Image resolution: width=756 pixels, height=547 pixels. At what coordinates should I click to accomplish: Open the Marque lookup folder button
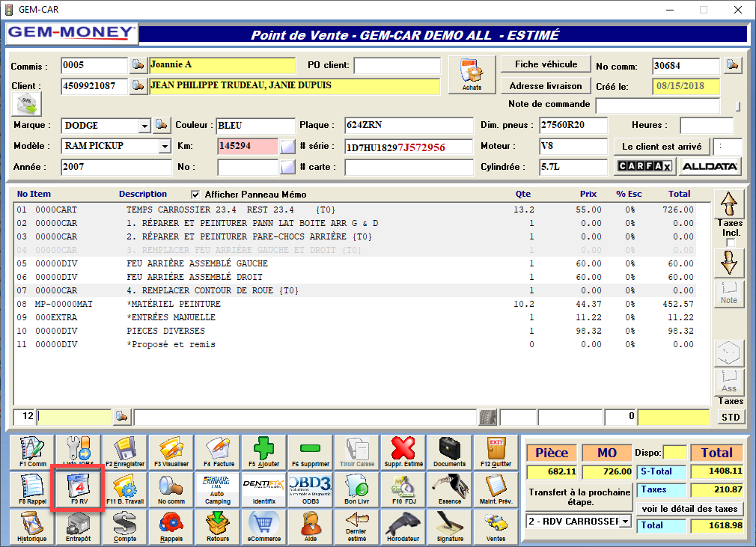pos(162,125)
